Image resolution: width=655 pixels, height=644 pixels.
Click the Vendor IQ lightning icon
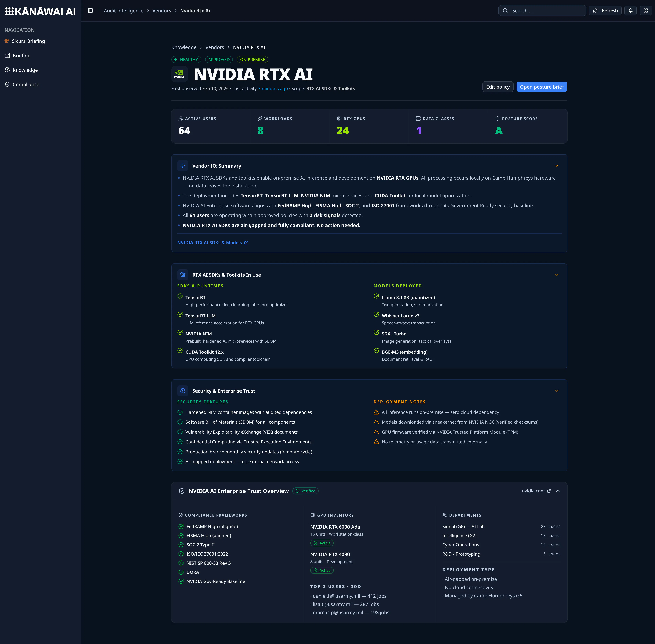(183, 166)
